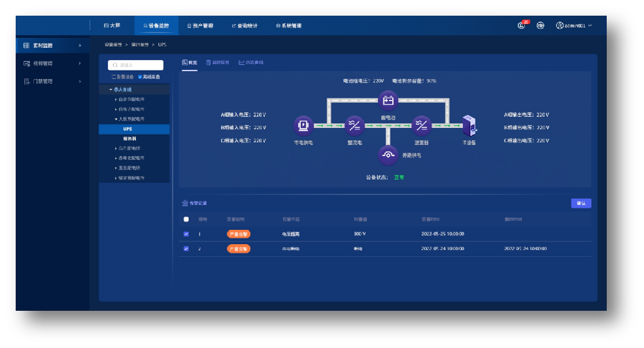The width and height of the screenshot is (644, 348).
Task: Tick the select-all checkbox in alarm table header
Action: coord(186,219)
